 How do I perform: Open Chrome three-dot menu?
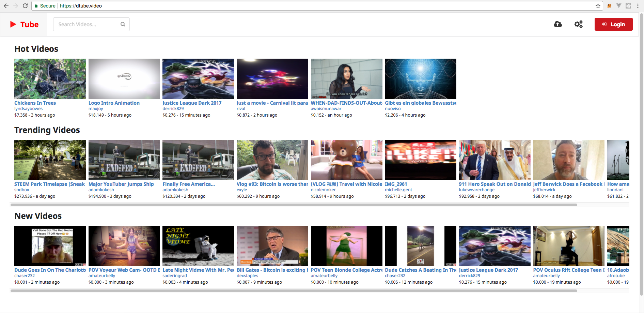[638, 6]
